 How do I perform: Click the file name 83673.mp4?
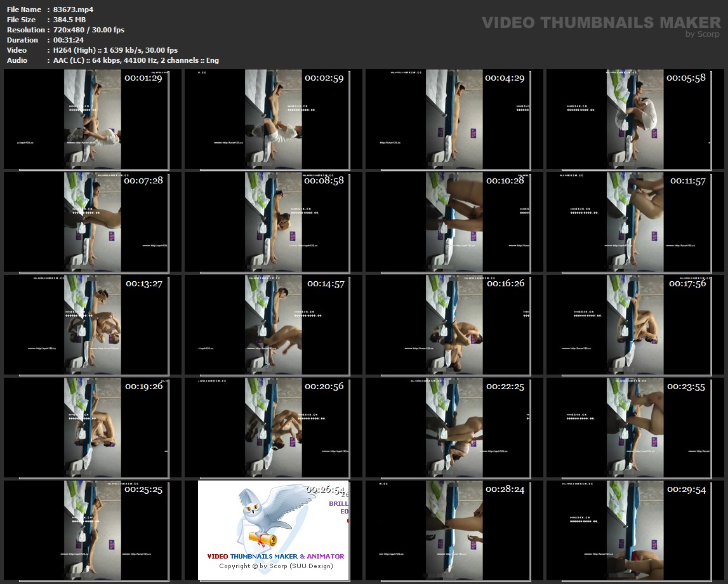coord(74,10)
